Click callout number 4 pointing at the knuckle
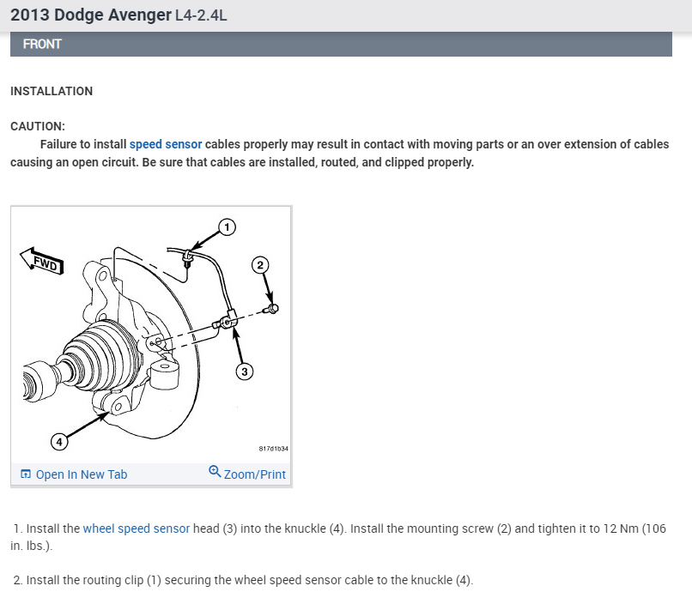Image resolution: width=692 pixels, height=616 pixels. click(x=59, y=441)
